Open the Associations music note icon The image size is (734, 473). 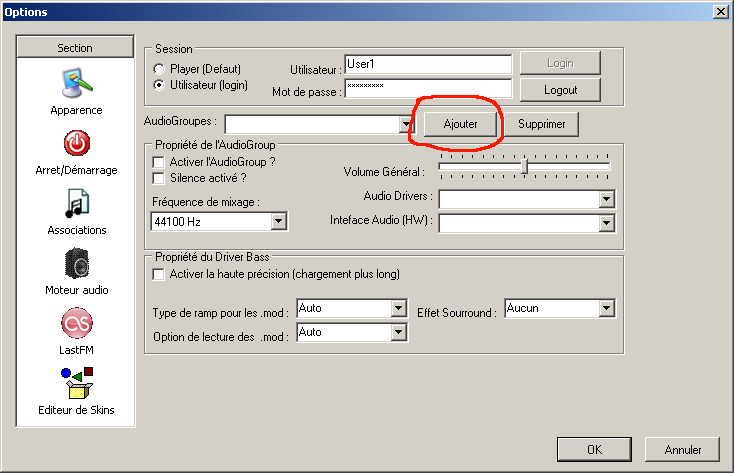pos(76,204)
